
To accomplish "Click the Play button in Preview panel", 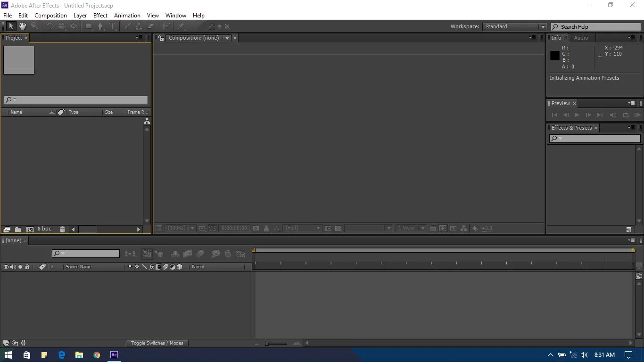I will pyautogui.click(x=577, y=115).
